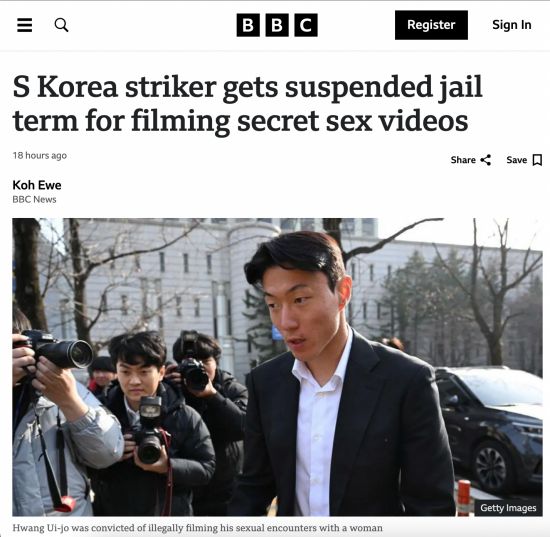Click the BBC News byline text
Viewport: 550px width, 537px height.
[x=34, y=199]
